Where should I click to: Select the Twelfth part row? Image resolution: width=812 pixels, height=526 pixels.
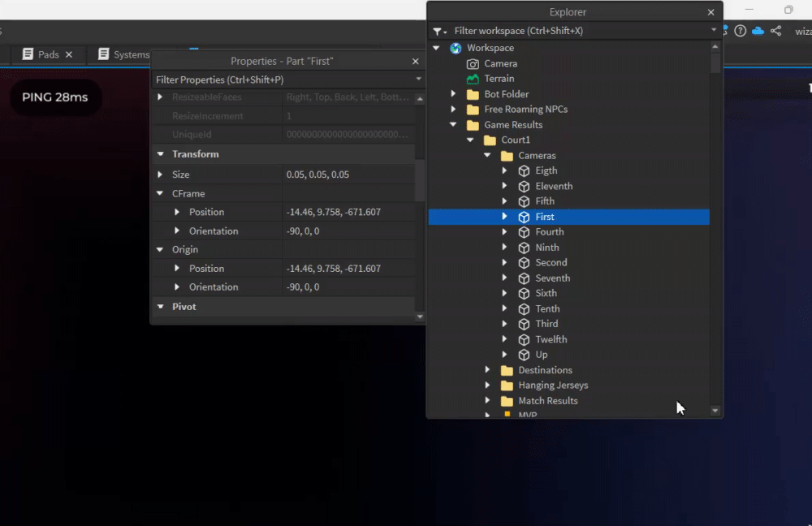click(568, 339)
